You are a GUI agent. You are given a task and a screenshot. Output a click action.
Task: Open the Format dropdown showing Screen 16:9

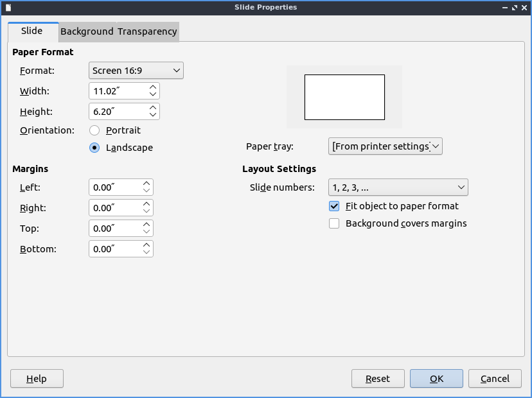136,71
